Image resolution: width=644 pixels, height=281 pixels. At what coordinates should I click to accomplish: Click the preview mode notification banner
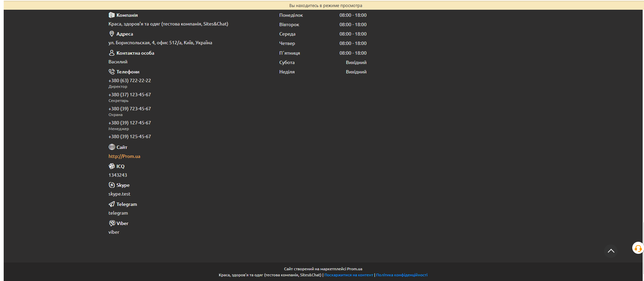[x=325, y=5]
